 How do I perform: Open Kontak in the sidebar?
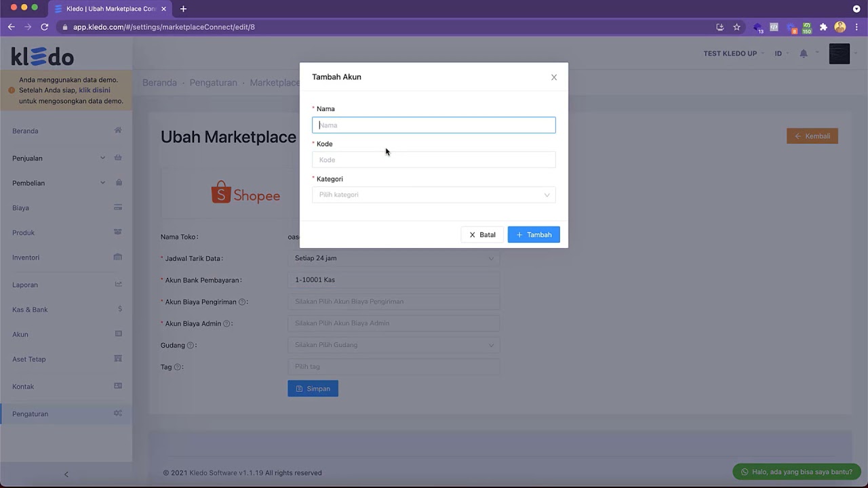pyautogui.click(x=23, y=386)
